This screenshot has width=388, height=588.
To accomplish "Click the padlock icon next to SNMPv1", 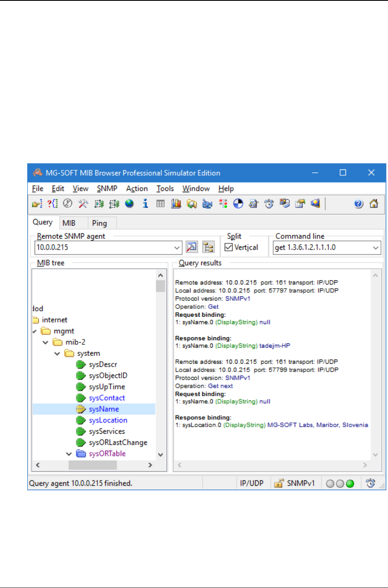I will (x=279, y=483).
